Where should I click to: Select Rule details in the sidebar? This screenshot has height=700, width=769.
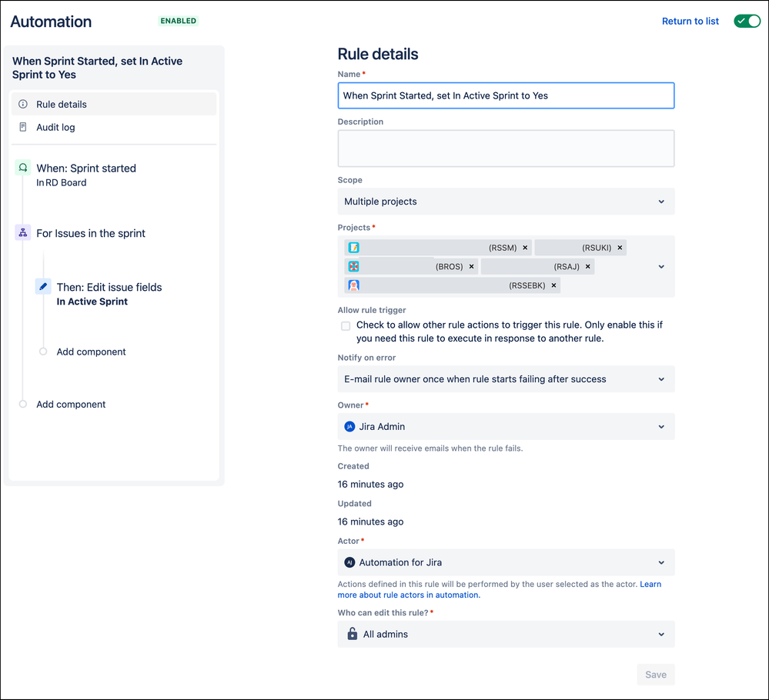point(114,104)
